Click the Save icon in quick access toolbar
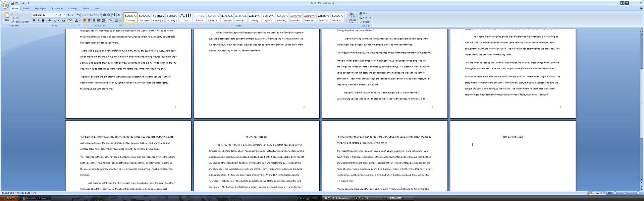Viewport: 644px width, 201px height. coord(12,3)
